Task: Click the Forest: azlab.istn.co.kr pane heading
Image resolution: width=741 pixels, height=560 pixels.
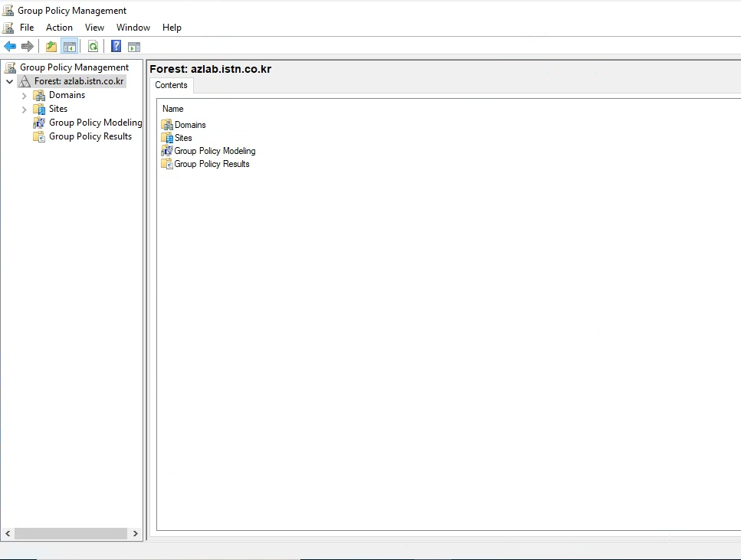Action: tap(211, 69)
